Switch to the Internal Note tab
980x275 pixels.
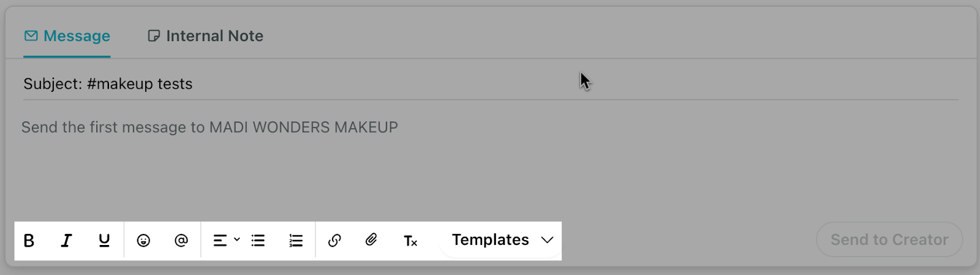[x=206, y=36]
